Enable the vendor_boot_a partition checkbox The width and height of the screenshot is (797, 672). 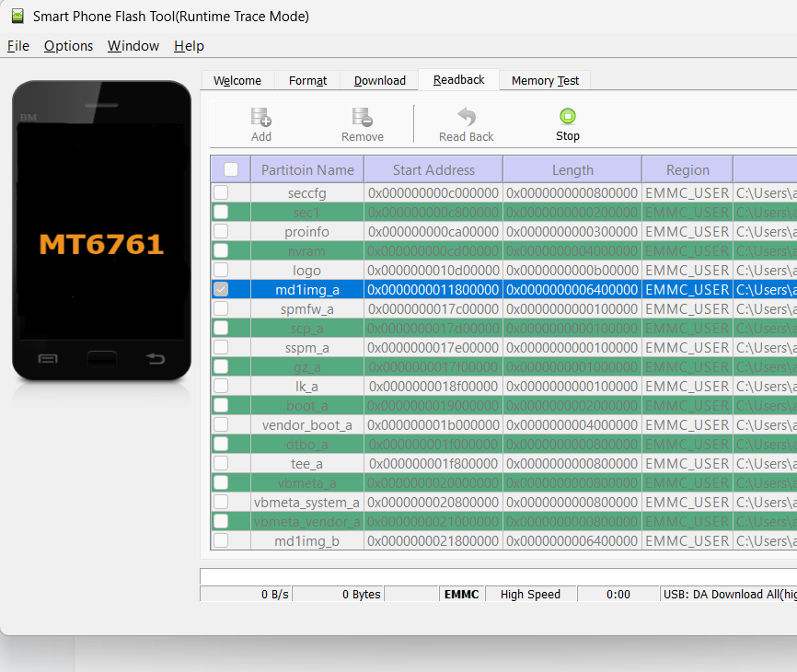pos(221,425)
